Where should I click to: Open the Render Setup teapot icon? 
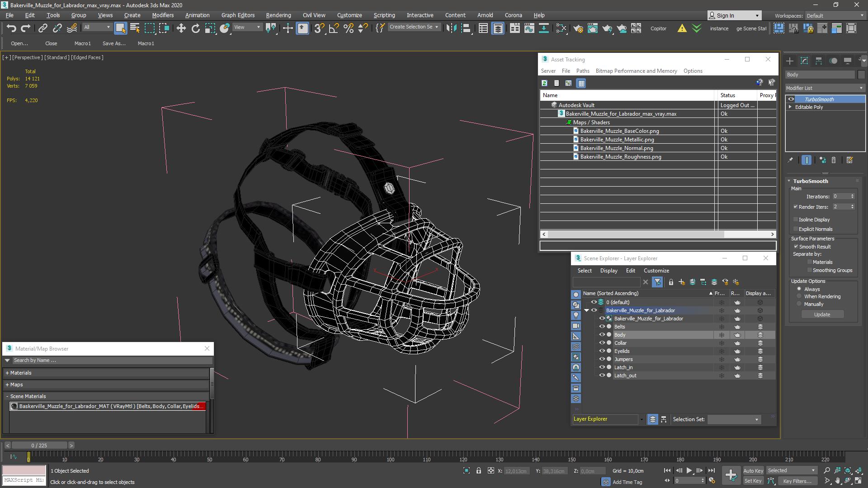[578, 28]
